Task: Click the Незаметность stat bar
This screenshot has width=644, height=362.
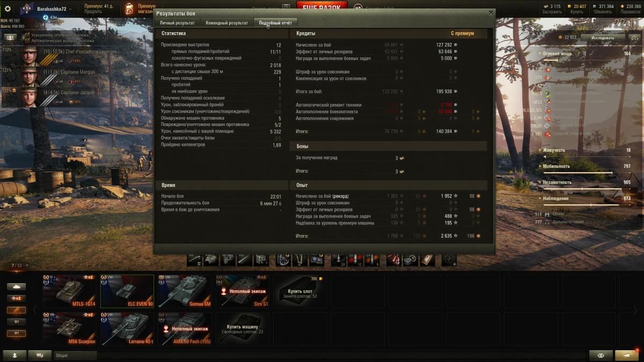Action: click(588, 189)
